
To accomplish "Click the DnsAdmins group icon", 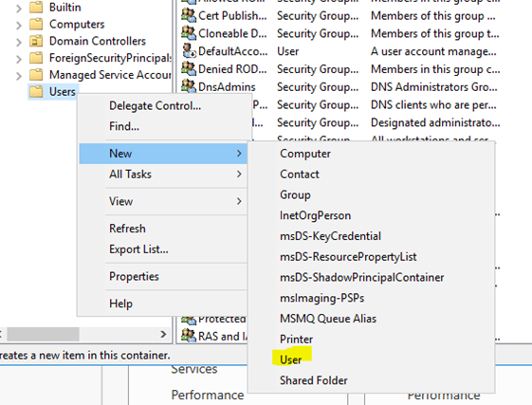I will tap(189, 86).
